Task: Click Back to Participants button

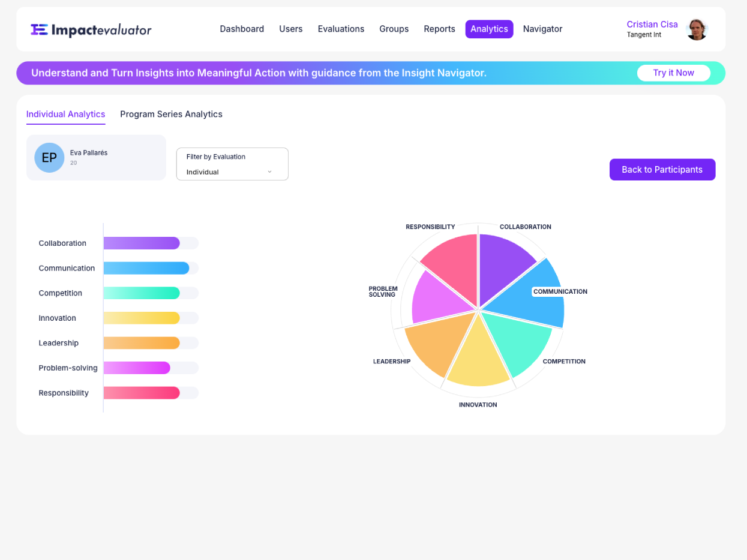Action: 662,170
